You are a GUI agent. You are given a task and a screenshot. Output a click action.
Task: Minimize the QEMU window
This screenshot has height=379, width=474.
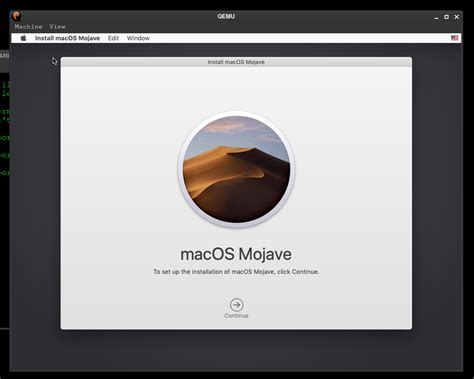[436, 17]
